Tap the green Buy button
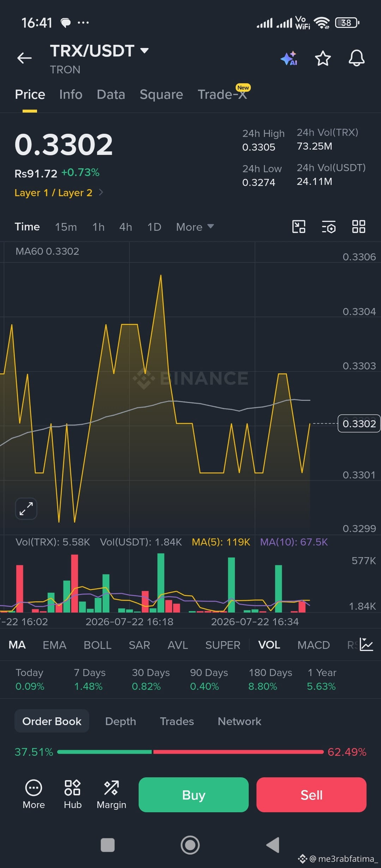Image resolution: width=381 pixels, height=868 pixels. point(194,795)
